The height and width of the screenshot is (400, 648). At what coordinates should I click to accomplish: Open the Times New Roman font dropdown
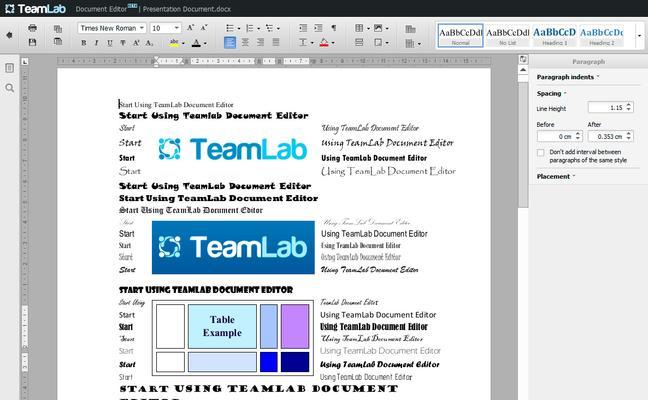point(112,28)
